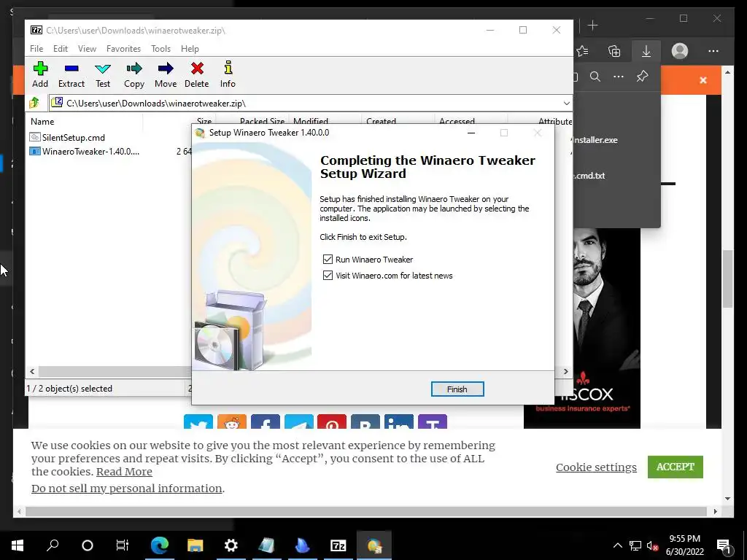Open the Info toolbar icon
Viewport: 747px width, 560px height.
point(228,74)
